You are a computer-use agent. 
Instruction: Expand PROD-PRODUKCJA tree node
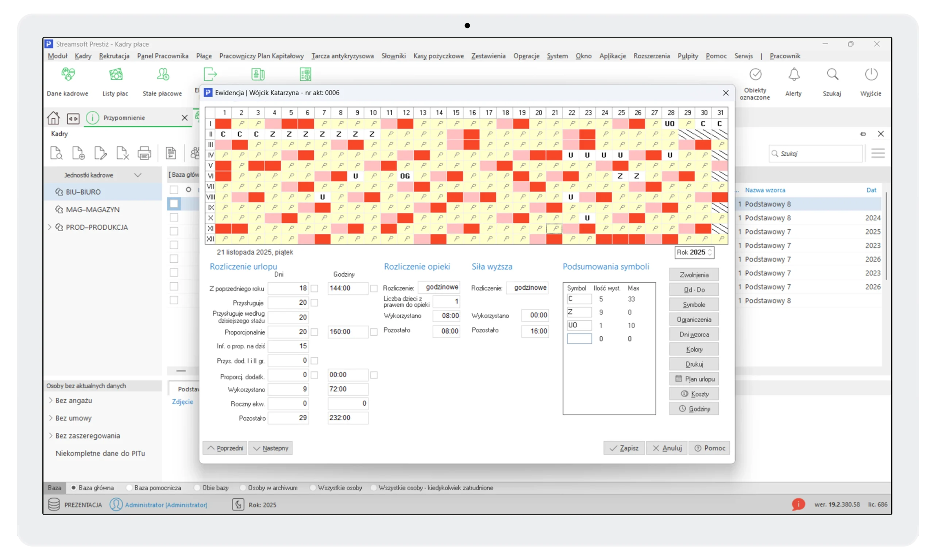coord(50,227)
